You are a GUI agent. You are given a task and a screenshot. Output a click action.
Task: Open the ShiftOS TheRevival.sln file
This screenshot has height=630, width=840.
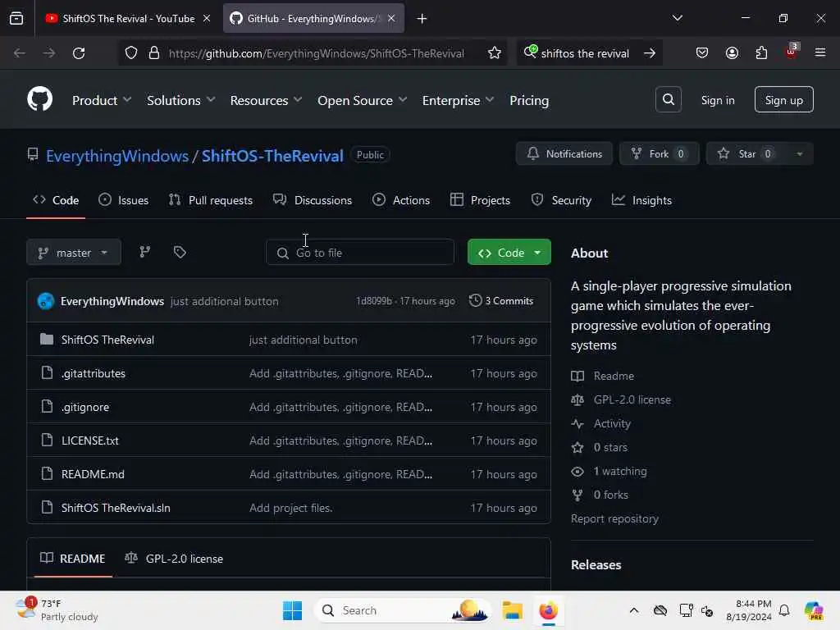(116, 508)
